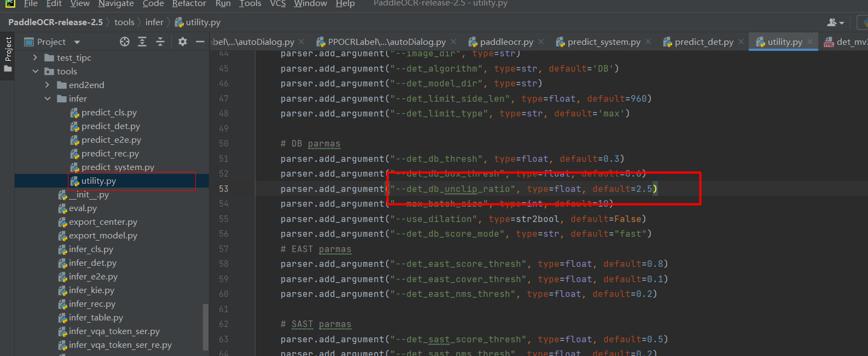Click the Expand All icon in Project panel
This screenshot has height=356, width=868.
(x=142, y=42)
